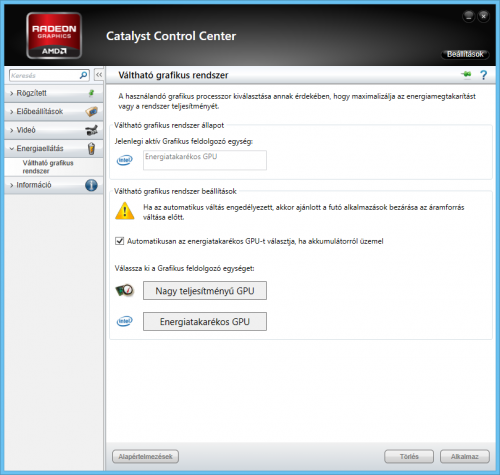Click the green pin icon beside Rögzített
The image size is (500, 475).
point(91,93)
